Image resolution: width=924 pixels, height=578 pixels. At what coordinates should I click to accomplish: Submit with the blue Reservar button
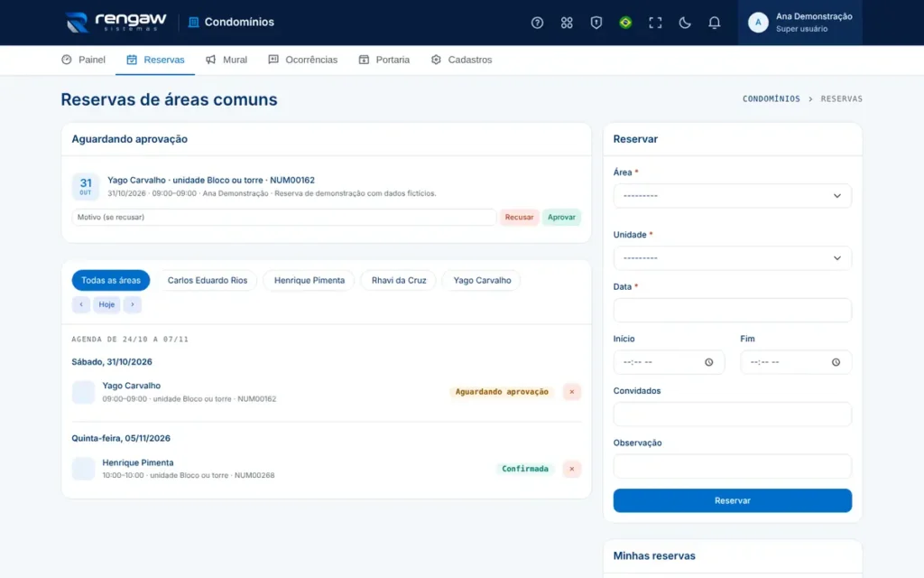(732, 500)
